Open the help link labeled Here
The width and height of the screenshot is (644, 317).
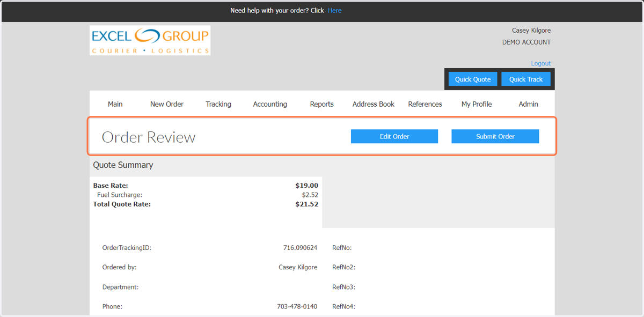coord(334,10)
